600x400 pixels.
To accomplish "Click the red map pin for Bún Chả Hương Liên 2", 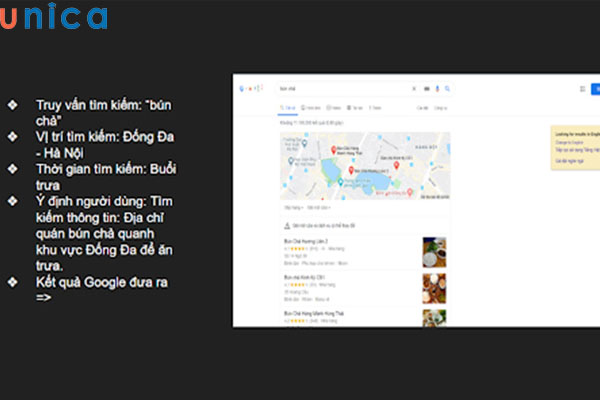I will coord(351,170).
